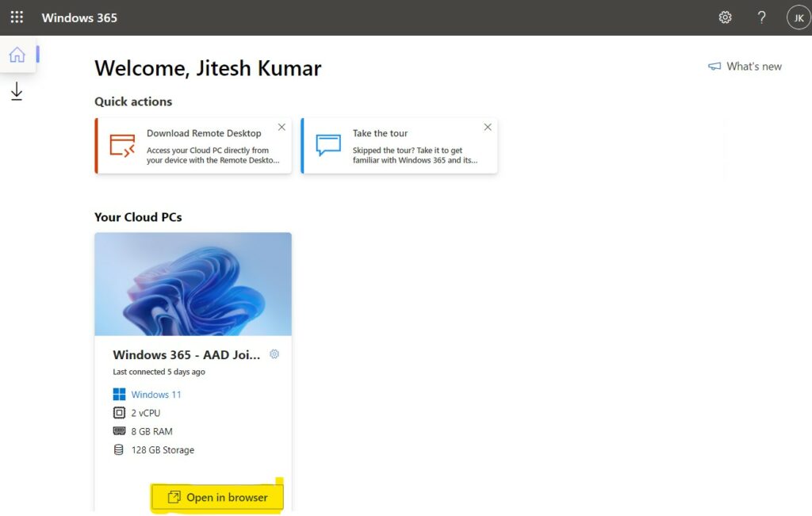Click the '8 GB RAM' text

151,431
